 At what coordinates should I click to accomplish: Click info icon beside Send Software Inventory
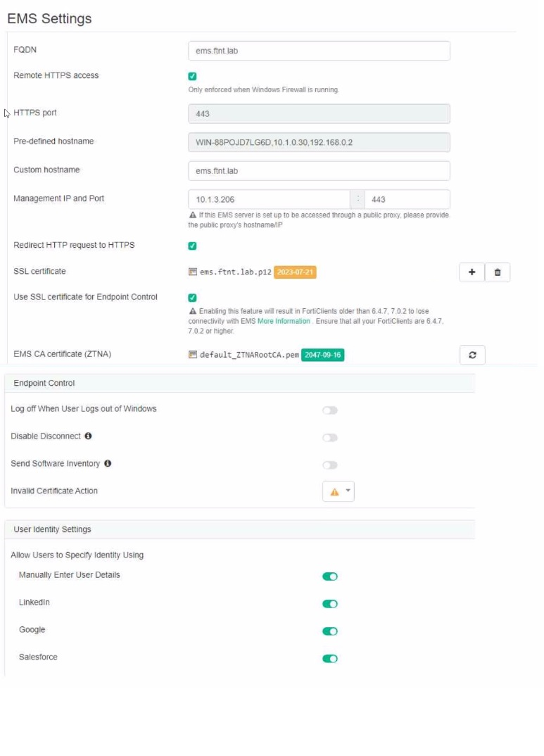[x=108, y=464]
